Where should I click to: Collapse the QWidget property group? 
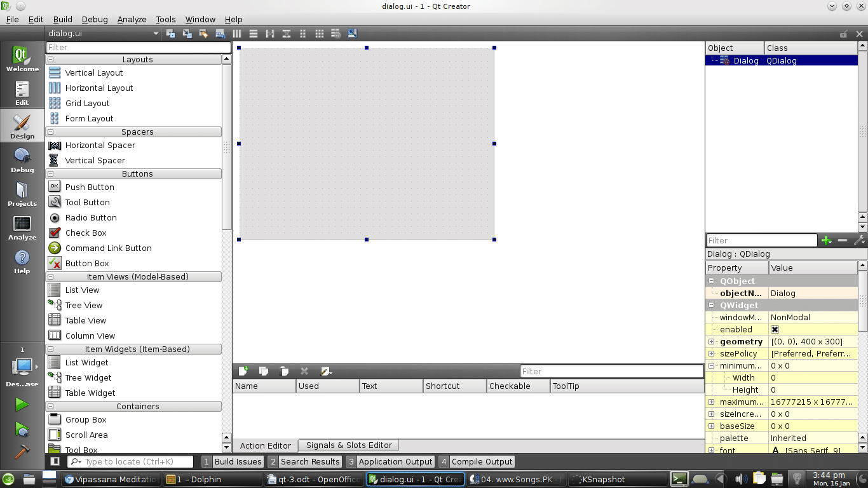pyautogui.click(x=712, y=305)
